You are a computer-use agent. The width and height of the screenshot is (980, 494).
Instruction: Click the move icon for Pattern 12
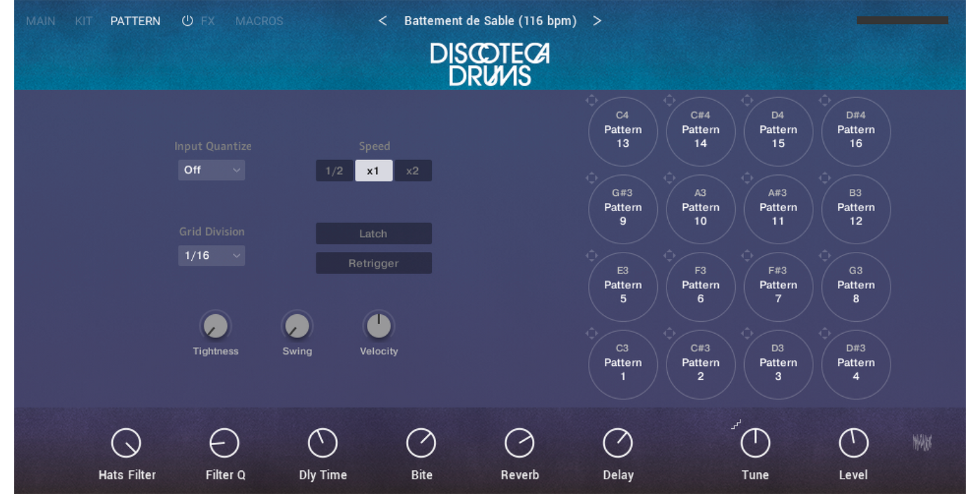pyautogui.click(x=825, y=178)
